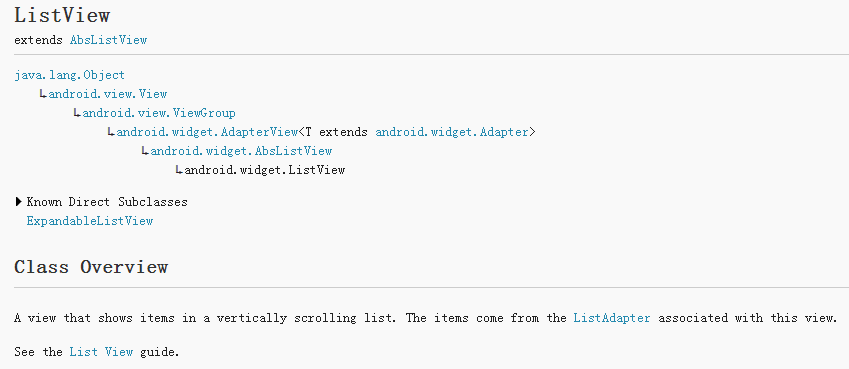The height and width of the screenshot is (369, 849).
Task: Click the hierarchy arrow before android.widget.AdapterView
Action: [111, 133]
